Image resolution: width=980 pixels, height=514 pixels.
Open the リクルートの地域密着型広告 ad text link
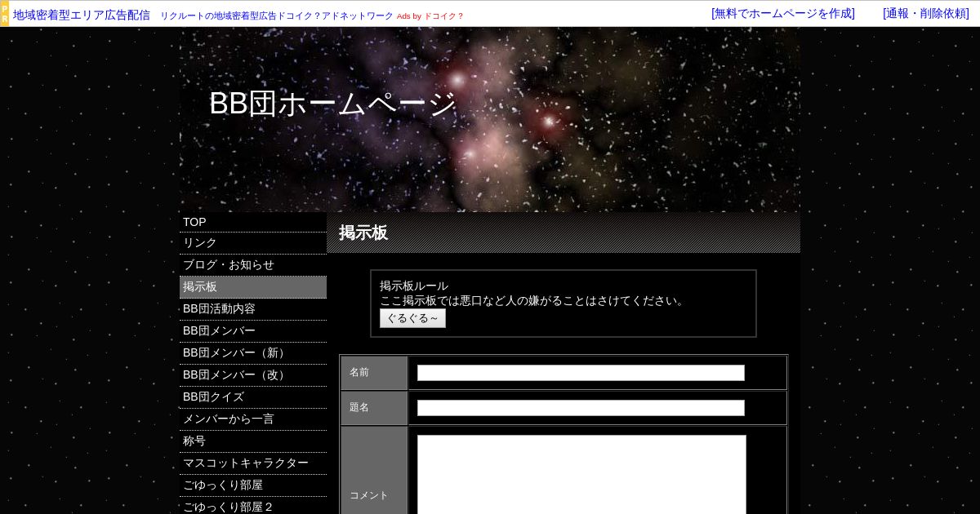tap(277, 16)
